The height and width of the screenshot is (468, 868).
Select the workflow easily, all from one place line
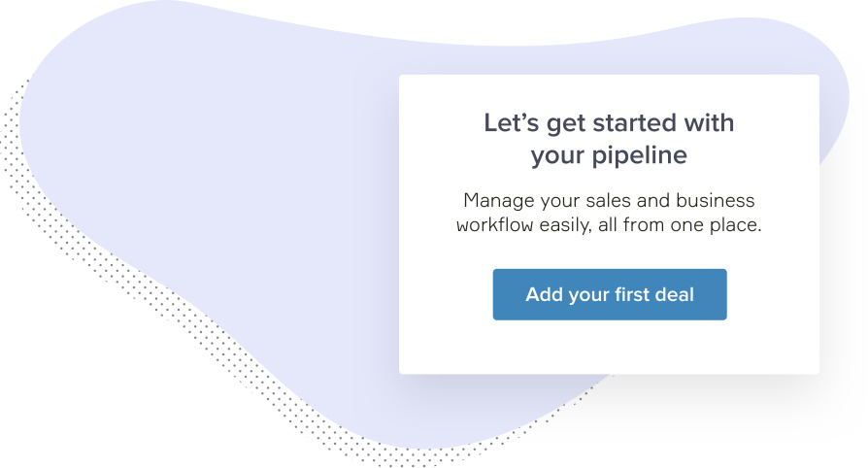click(609, 225)
